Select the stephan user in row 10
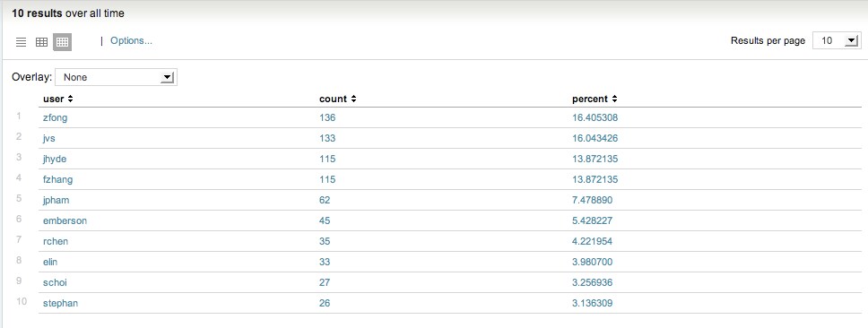This screenshot has width=868, height=328. pyautogui.click(x=60, y=303)
